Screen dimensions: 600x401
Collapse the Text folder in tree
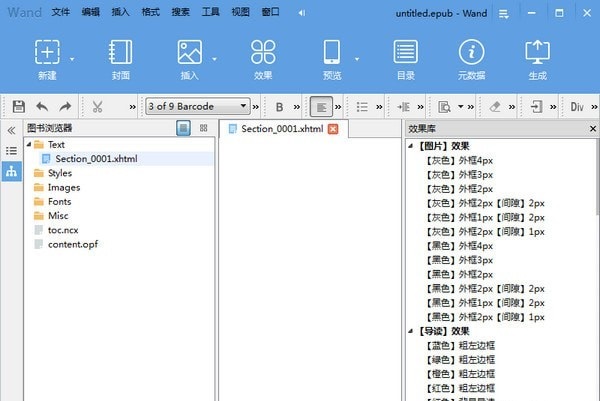point(29,145)
